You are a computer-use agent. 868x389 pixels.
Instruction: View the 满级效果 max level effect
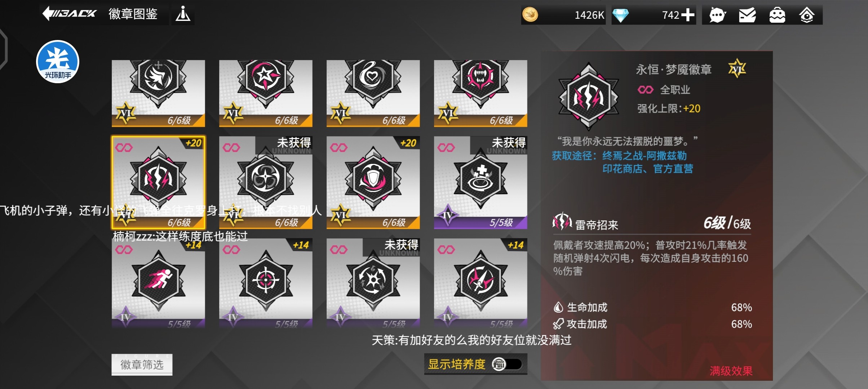pos(731,371)
